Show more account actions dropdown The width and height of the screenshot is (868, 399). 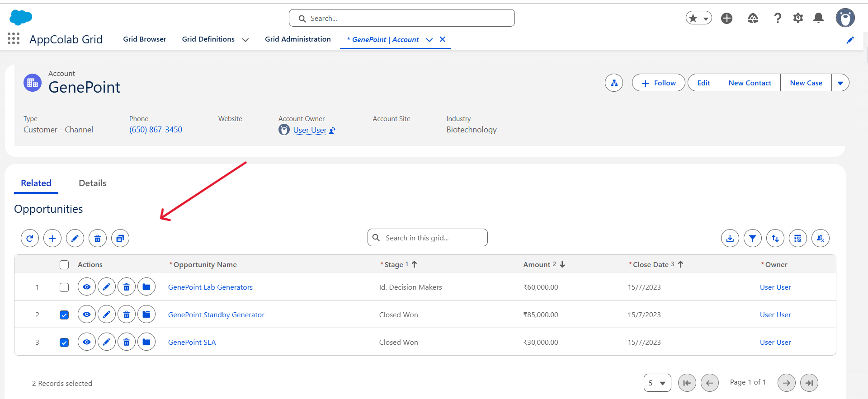840,83
